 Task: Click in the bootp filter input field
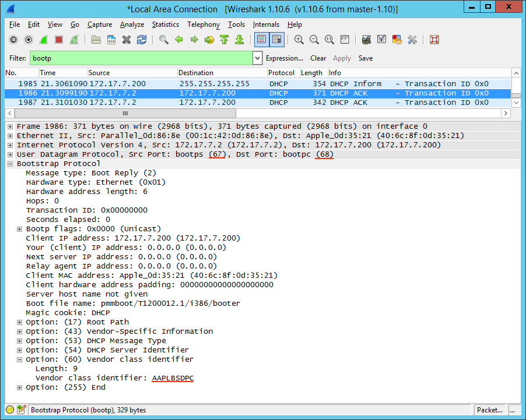tap(140, 58)
